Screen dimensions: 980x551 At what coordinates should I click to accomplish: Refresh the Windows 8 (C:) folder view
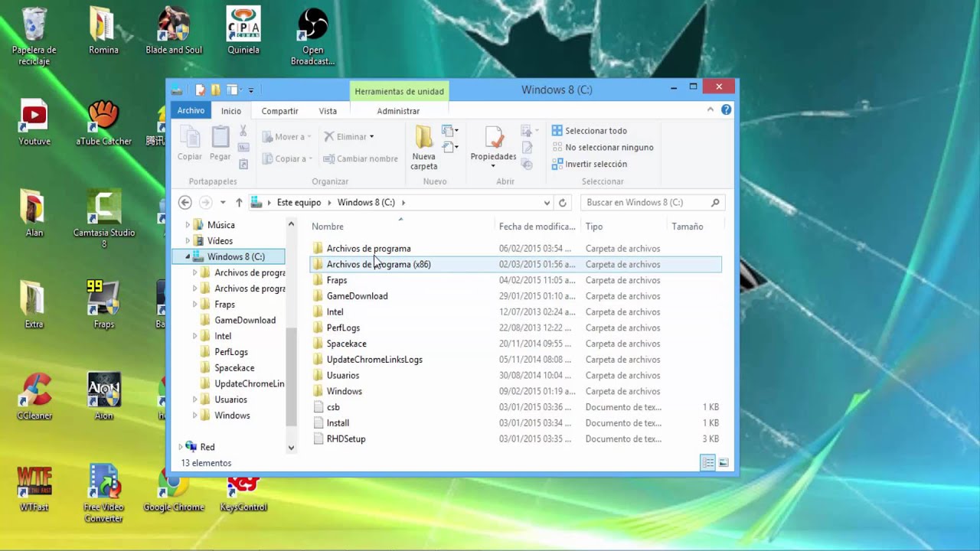[x=563, y=203]
